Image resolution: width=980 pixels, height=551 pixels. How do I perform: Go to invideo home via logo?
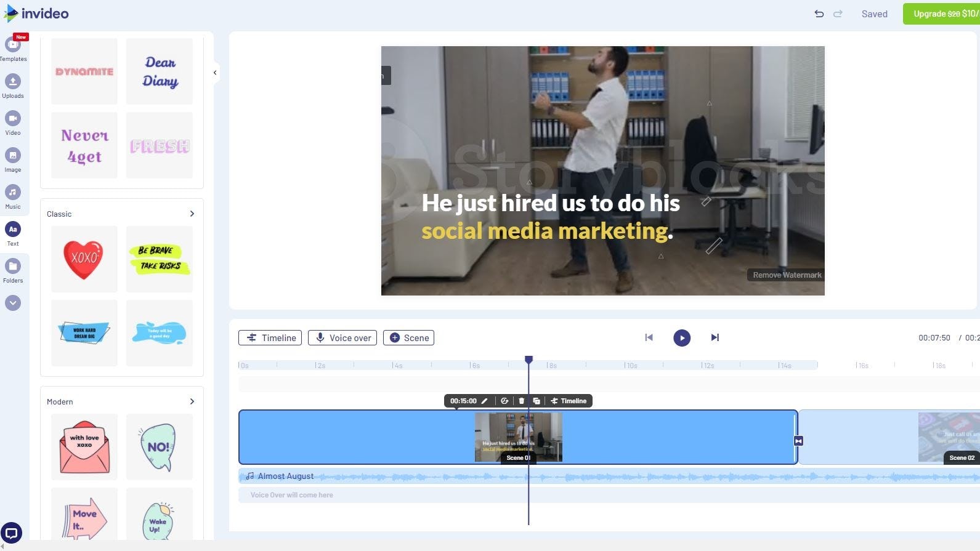pyautogui.click(x=36, y=13)
